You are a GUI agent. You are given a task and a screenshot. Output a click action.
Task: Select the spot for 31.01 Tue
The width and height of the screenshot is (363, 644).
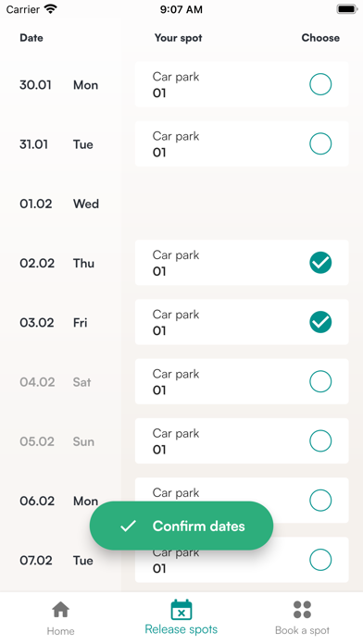[x=320, y=143]
